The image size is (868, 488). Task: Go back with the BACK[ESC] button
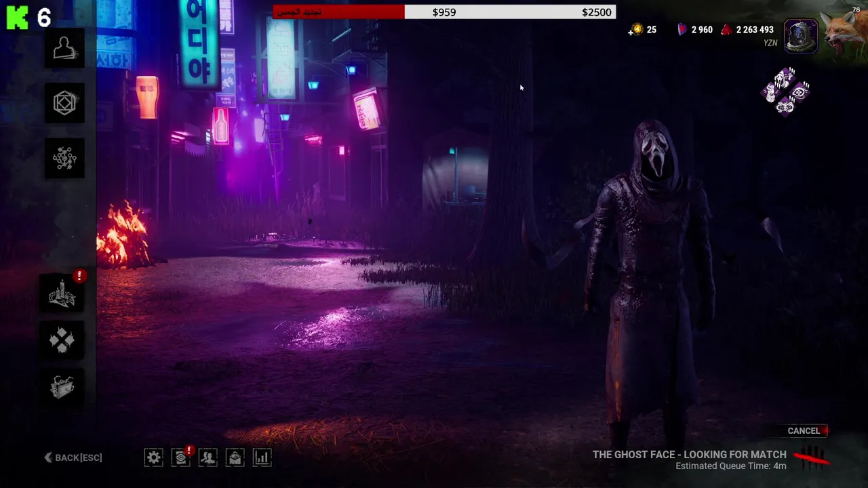[x=73, y=457]
